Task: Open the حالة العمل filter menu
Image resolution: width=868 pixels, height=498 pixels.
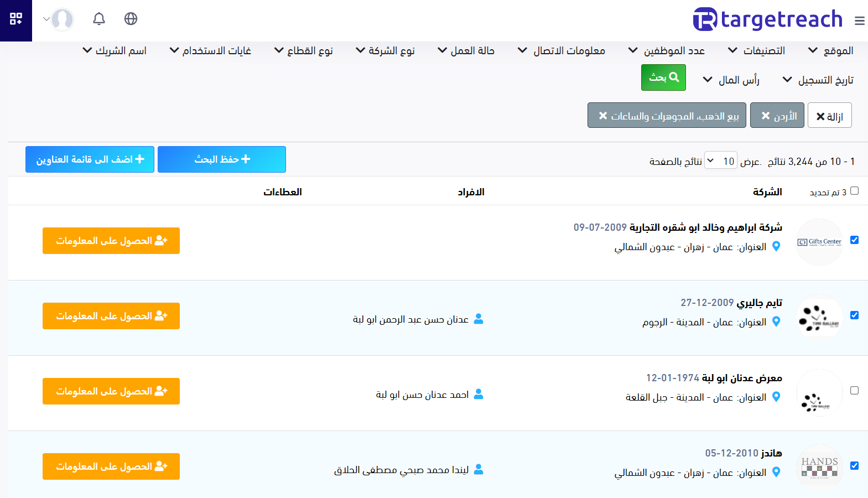Action: point(466,51)
